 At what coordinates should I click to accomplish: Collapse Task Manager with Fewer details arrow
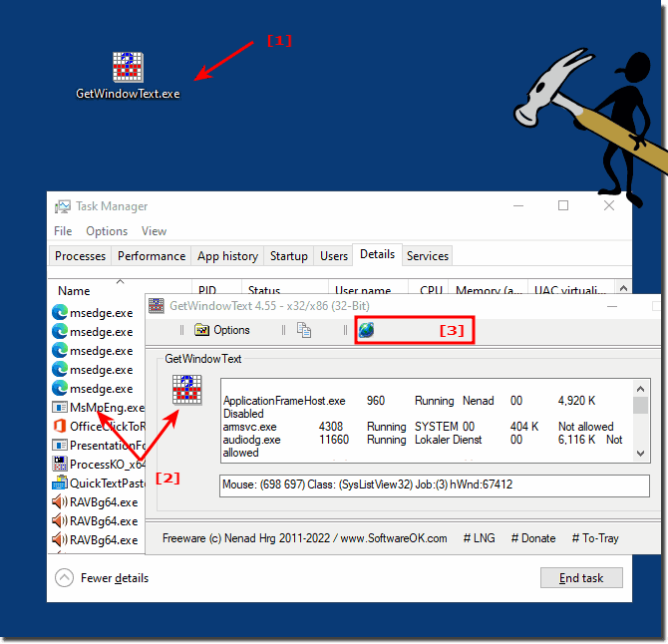point(65,578)
